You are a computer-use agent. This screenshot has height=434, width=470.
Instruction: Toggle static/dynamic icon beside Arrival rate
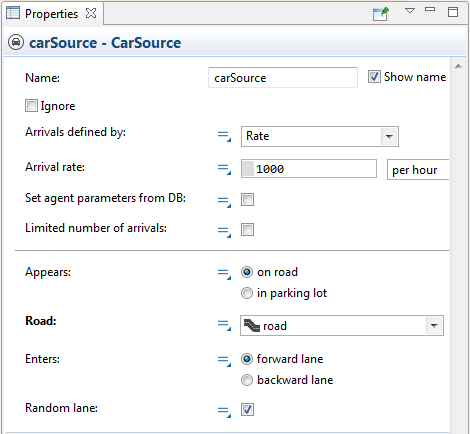pyautogui.click(x=224, y=169)
